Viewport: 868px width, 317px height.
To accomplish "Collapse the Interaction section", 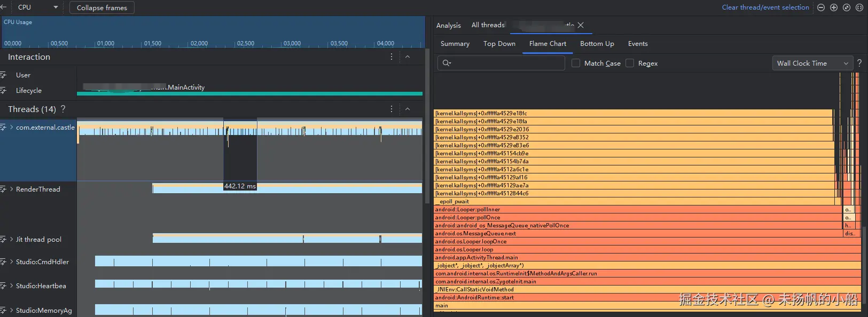I will (x=408, y=57).
